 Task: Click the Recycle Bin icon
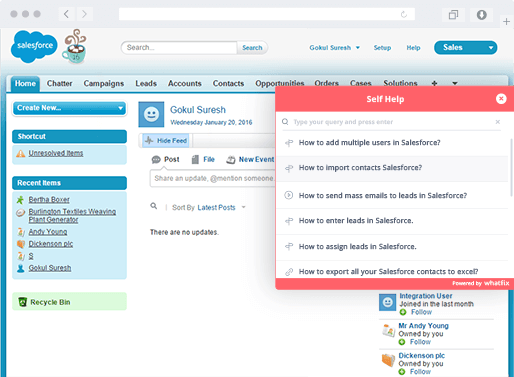(22, 302)
